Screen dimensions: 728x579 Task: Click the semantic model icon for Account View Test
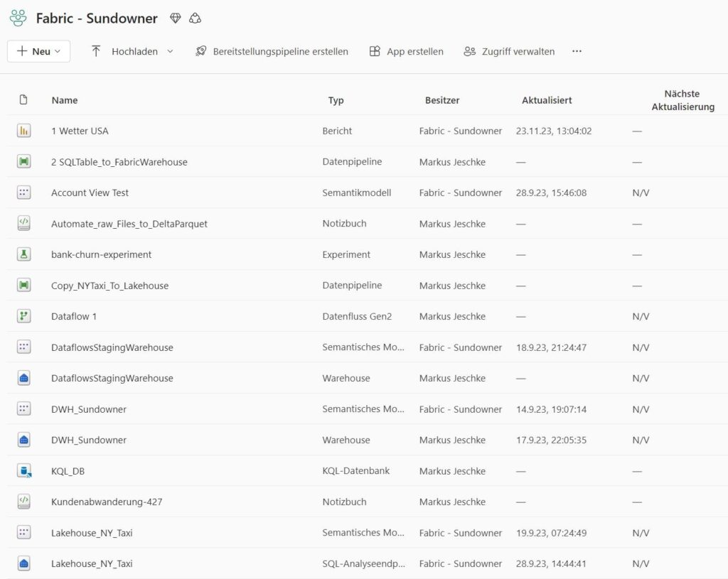pos(24,193)
